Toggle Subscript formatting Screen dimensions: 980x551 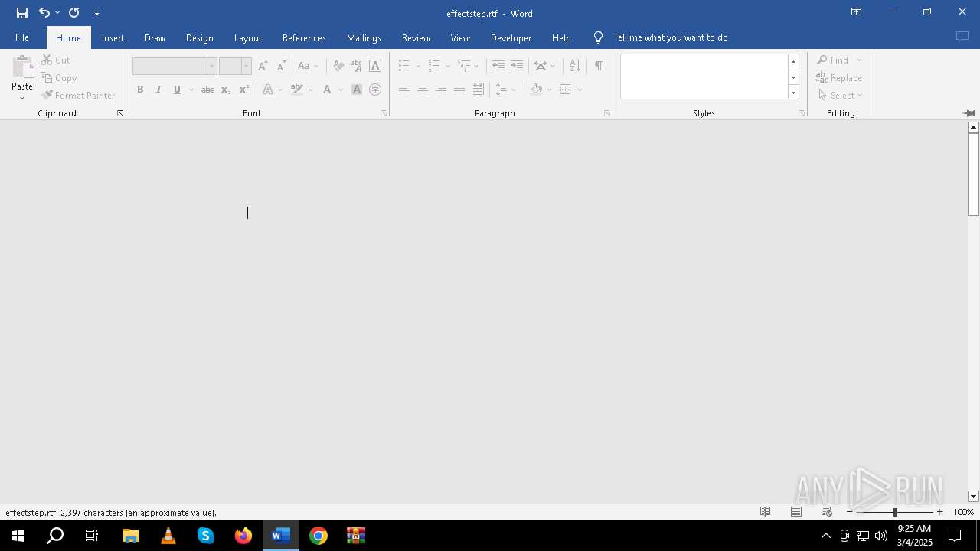[x=225, y=90]
